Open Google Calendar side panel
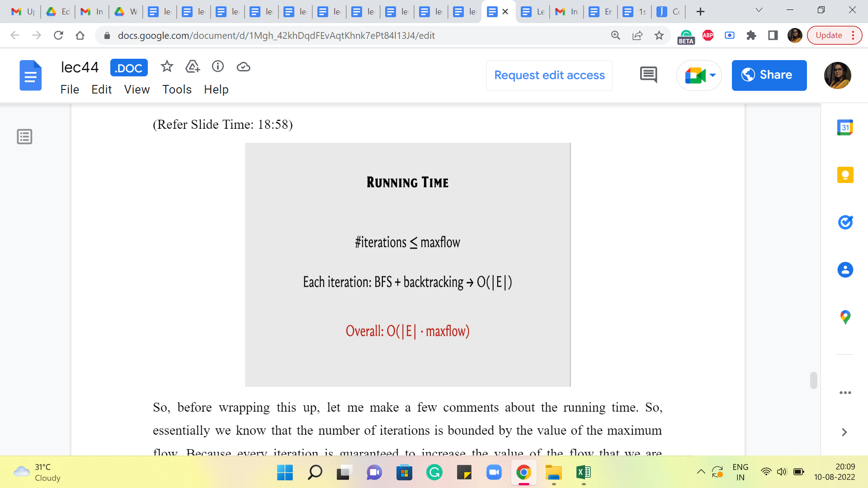Image resolution: width=868 pixels, height=488 pixels. point(845,128)
